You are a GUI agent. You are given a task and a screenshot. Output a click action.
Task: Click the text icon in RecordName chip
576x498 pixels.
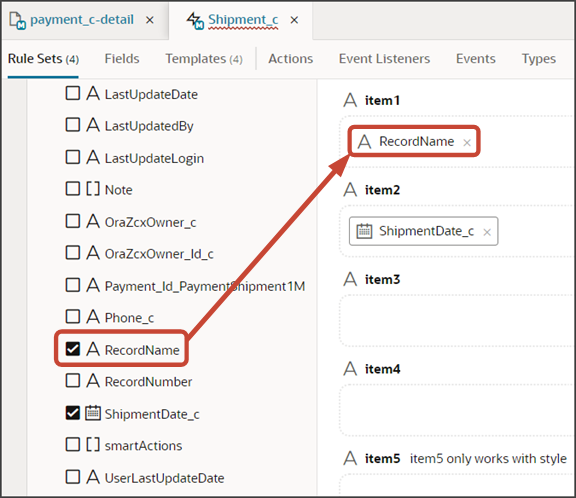coord(364,141)
